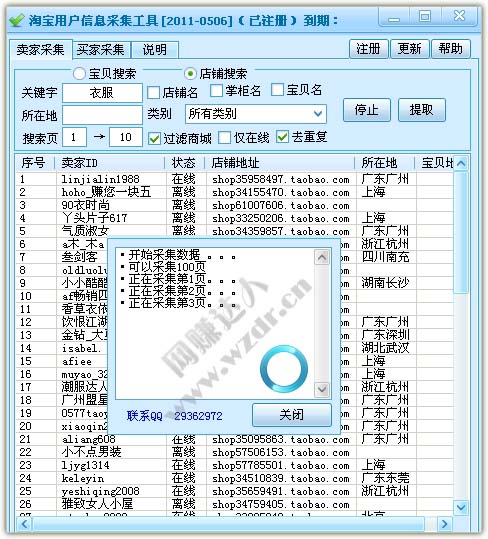Click log line 正在采集第3页
The width and height of the screenshot is (488, 539).
182,303
